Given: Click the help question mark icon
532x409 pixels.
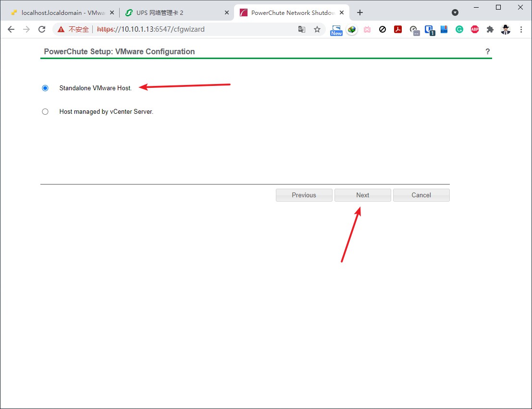Looking at the screenshot, I should point(487,51).
